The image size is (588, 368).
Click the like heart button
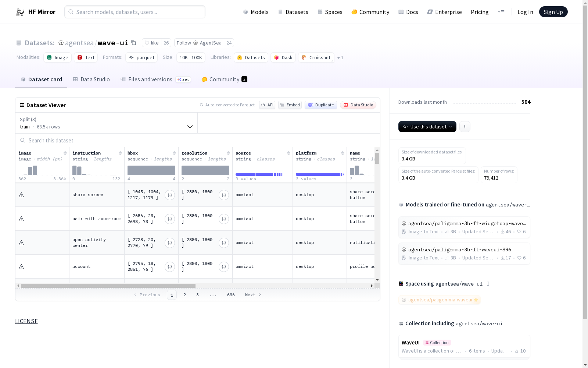click(x=151, y=43)
